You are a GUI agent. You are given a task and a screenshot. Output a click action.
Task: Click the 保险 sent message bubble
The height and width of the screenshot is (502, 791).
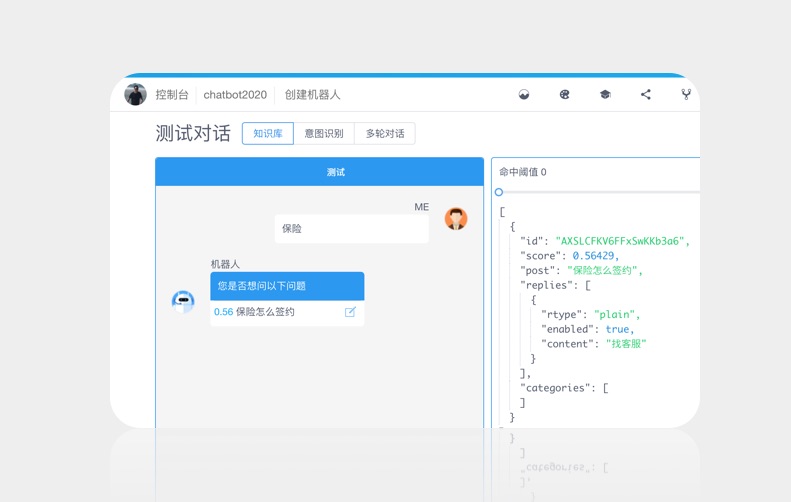(x=351, y=229)
